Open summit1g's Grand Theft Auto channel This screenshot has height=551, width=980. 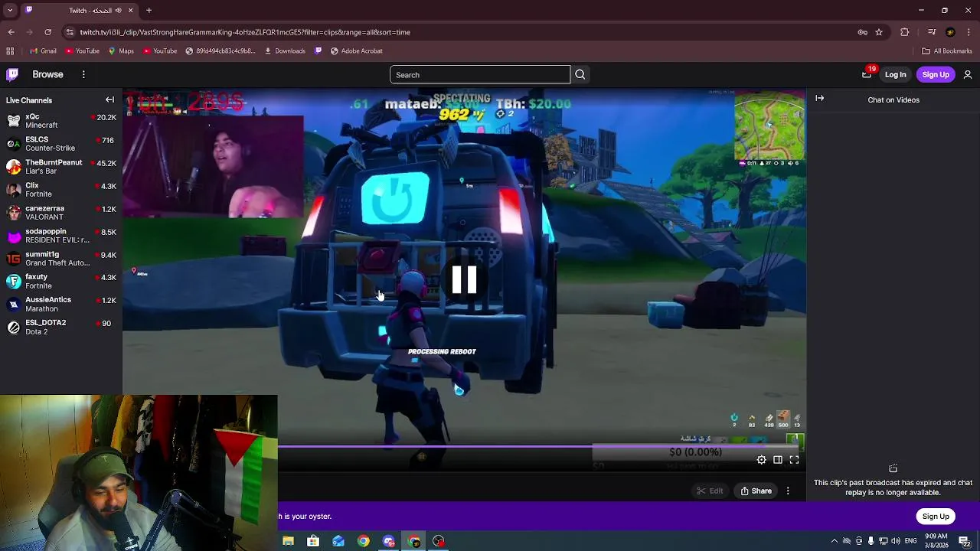click(61, 259)
